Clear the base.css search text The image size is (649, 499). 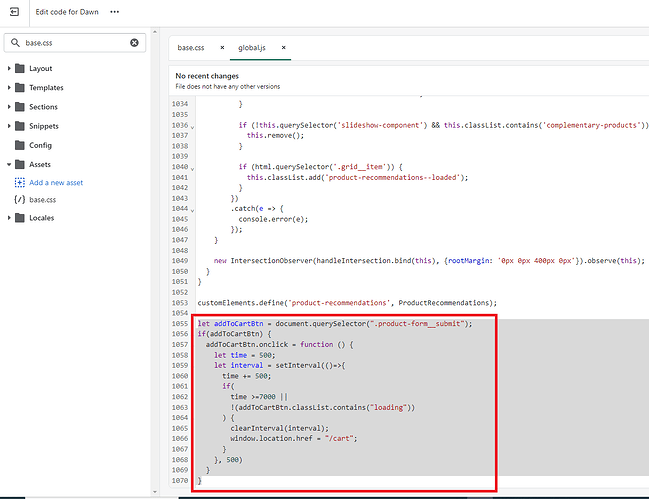tap(135, 43)
